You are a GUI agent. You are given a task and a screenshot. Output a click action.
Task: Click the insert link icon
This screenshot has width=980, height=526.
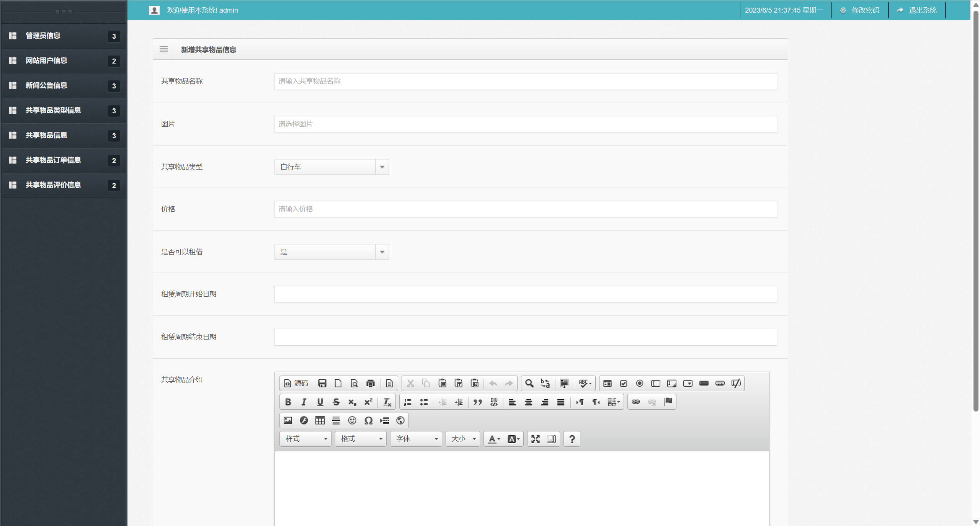pyautogui.click(x=635, y=402)
